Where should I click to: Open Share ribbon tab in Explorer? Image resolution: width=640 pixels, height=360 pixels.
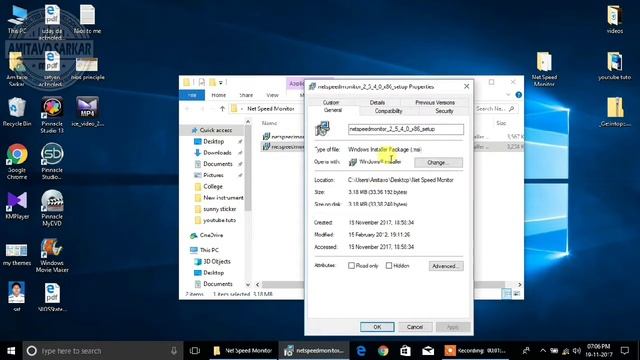(x=246, y=95)
